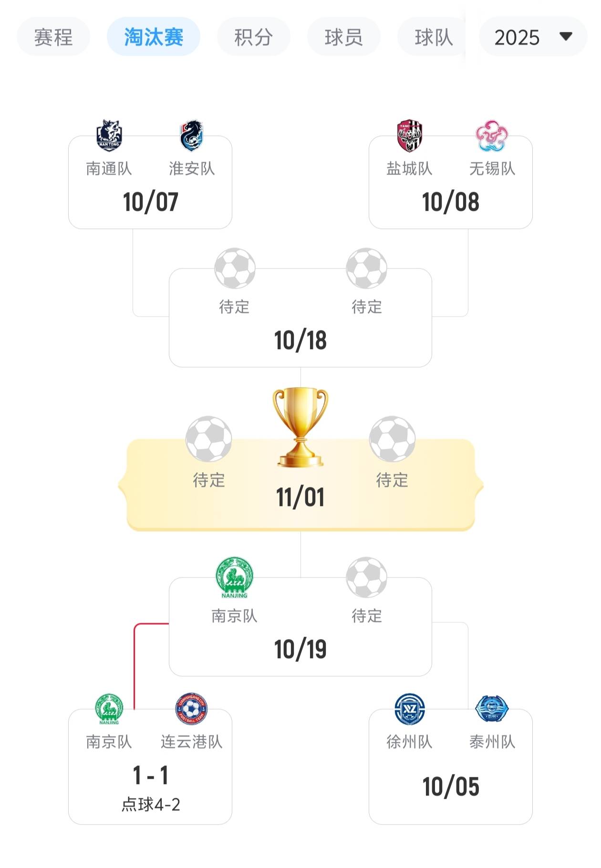Click the 10/05 Xuzhou vs Taizhou date
Screen dimensions: 601x868
[x=451, y=786]
